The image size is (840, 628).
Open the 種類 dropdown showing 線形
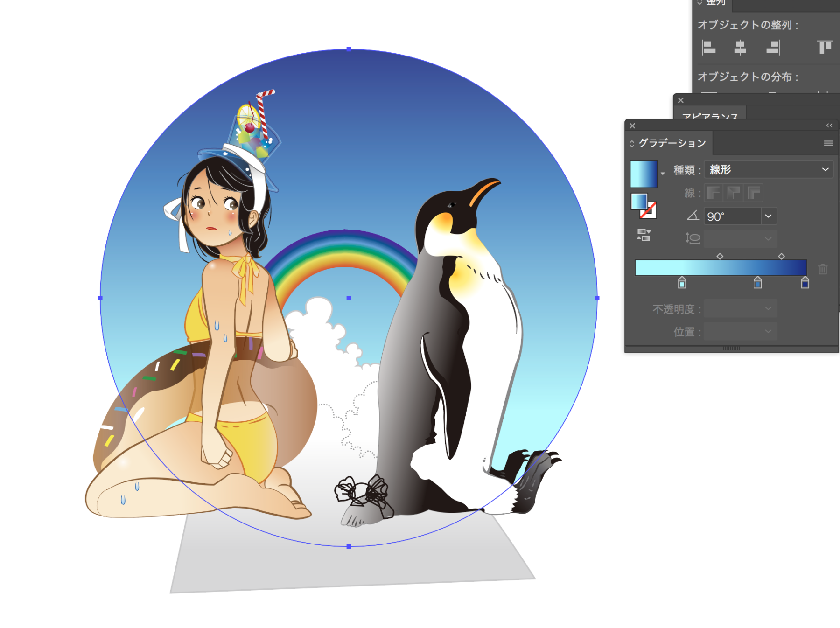pyautogui.click(x=768, y=169)
